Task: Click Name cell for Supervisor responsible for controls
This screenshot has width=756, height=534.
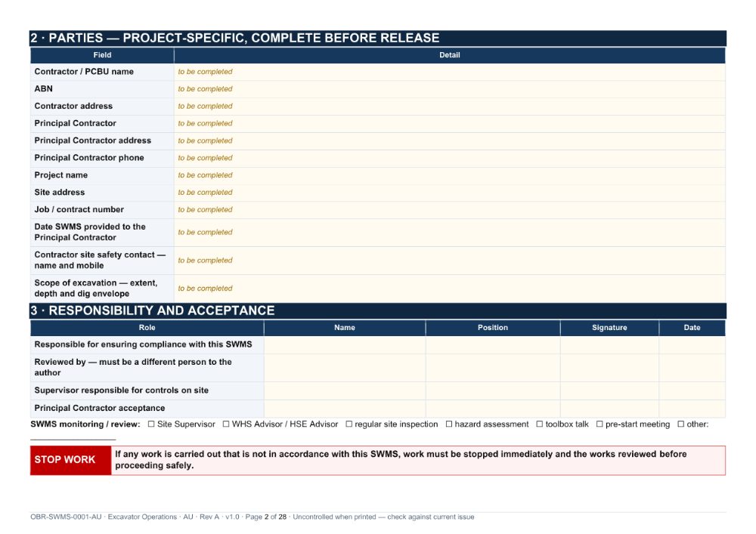Action: pyautogui.click(x=345, y=391)
